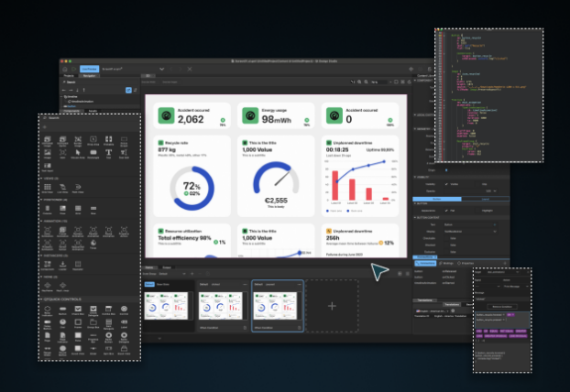Click the Energy usage gauge icon

pyautogui.click(x=251, y=116)
